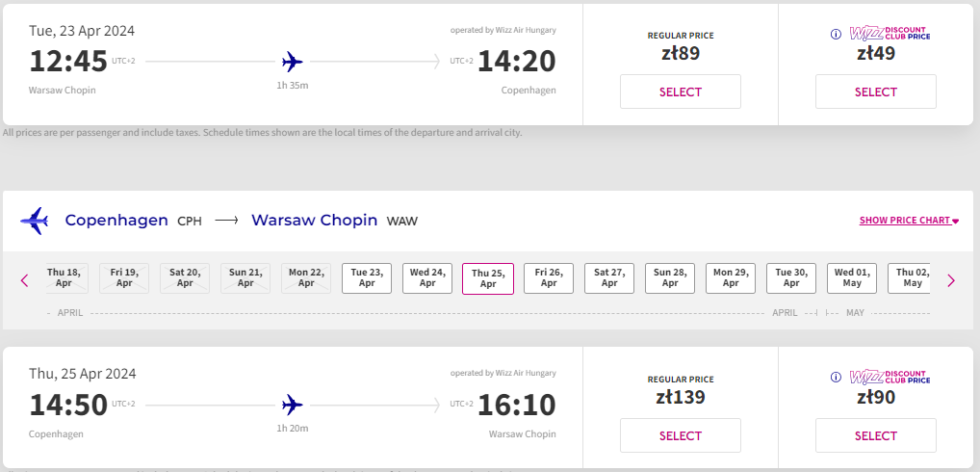Viewport: 980px width, 472px height.
Task: Switch to the Wed 01, May date
Action: click(x=852, y=278)
